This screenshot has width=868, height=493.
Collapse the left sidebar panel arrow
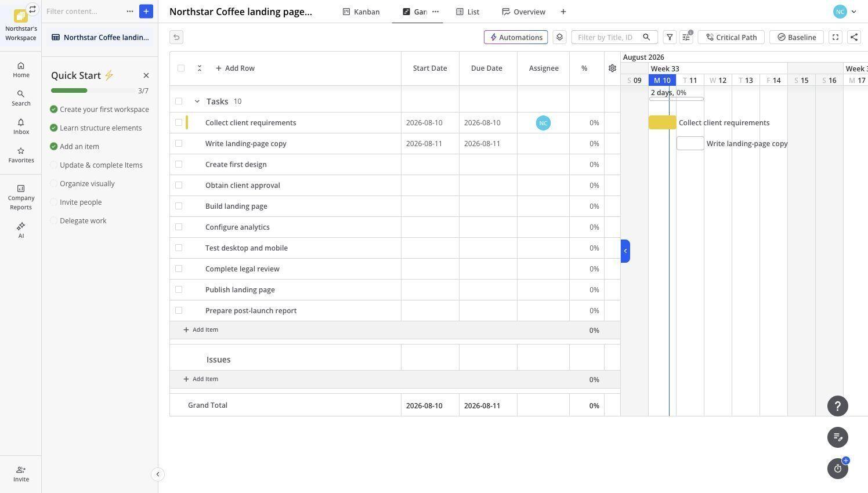coord(157,474)
